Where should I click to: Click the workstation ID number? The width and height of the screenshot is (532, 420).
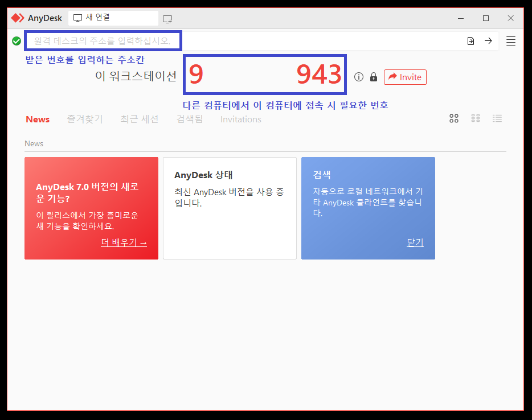click(x=265, y=74)
